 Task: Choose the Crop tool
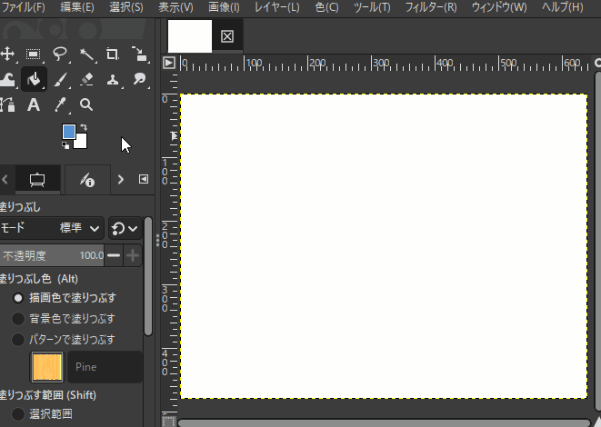pyautogui.click(x=112, y=54)
